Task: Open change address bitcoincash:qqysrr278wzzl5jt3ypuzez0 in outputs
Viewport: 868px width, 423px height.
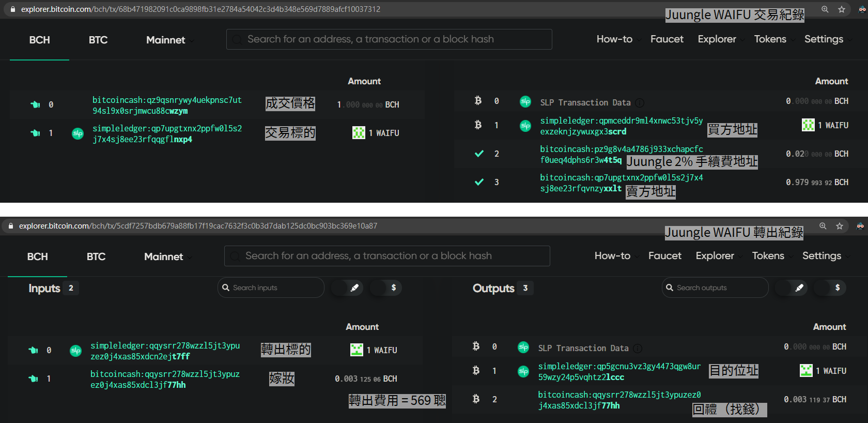Action: [619, 400]
